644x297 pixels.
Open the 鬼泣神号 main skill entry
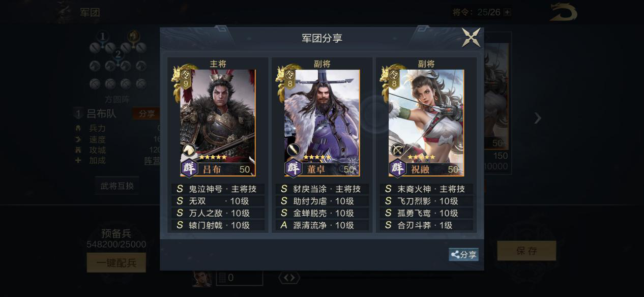pos(218,189)
